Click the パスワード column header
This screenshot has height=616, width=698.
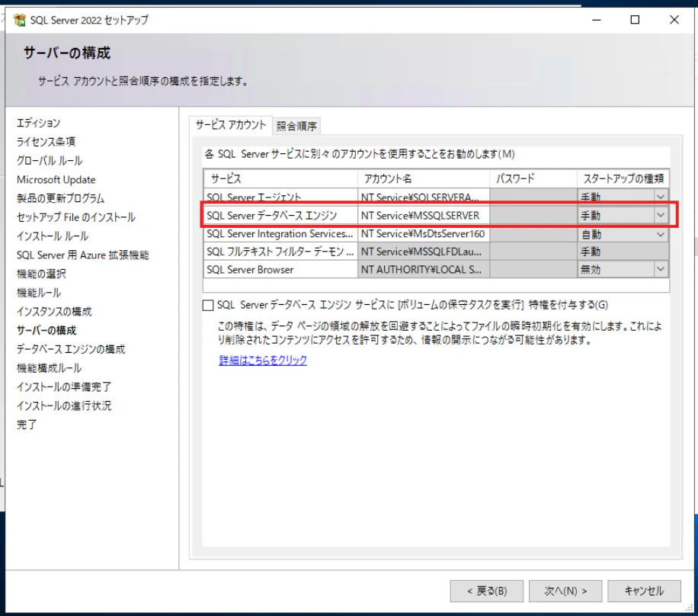533,178
